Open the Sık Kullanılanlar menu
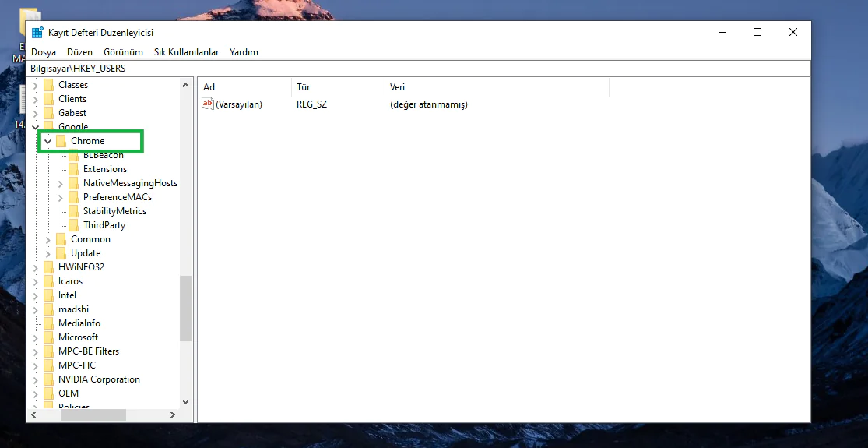Image resolution: width=868 pixels, height=448 pixels. pyautogui.click(x=186, y=52)
